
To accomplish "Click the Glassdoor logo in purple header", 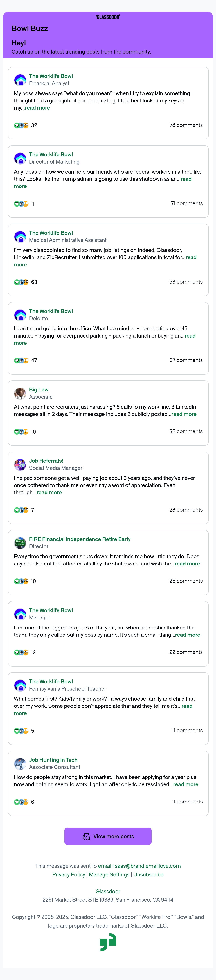I will [108, 17].
